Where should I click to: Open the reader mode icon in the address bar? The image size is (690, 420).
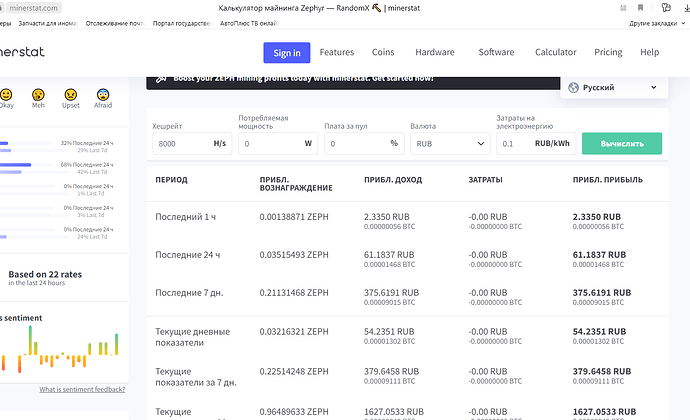click(623, 8)
